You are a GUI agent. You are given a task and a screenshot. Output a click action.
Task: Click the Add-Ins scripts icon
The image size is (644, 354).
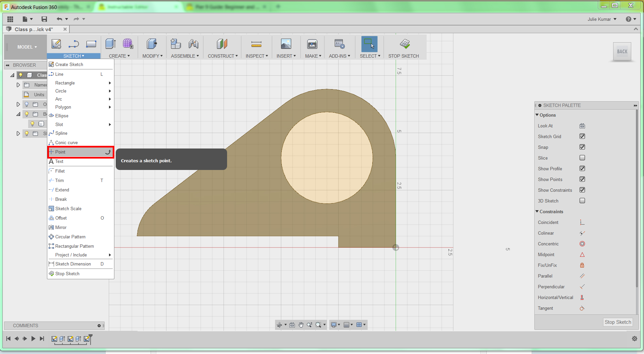(339, 44)
